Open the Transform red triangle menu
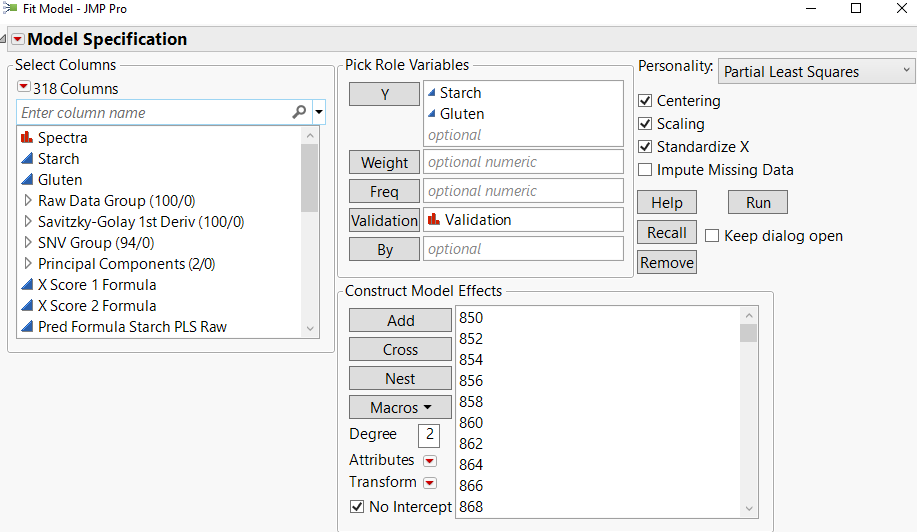 [x=430, y=483]
